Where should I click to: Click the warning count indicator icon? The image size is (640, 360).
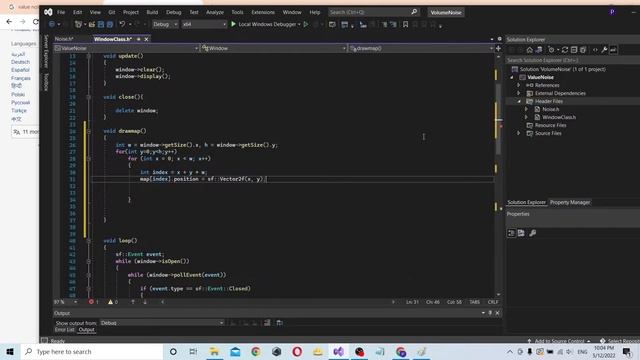pos(111,302)
